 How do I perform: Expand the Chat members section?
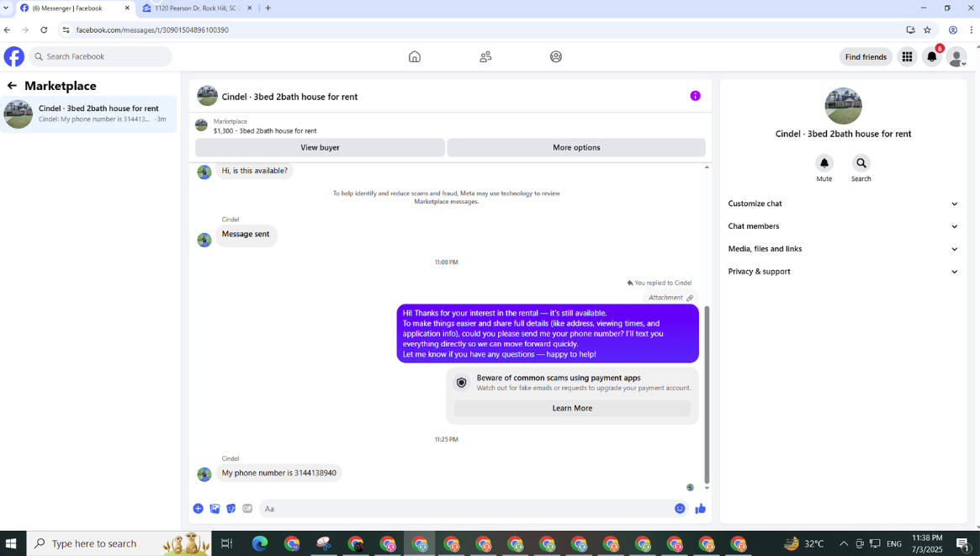click(x=843, y=226)
